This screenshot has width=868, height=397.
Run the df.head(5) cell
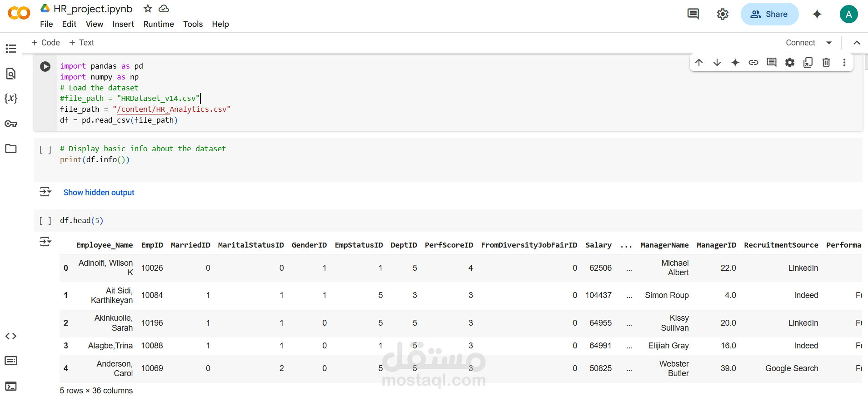pyautogui.click(x=45, y=221)
